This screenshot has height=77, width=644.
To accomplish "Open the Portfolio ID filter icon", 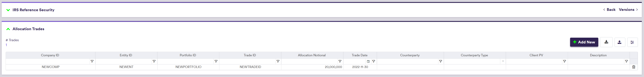I will [x=216, y=61].
